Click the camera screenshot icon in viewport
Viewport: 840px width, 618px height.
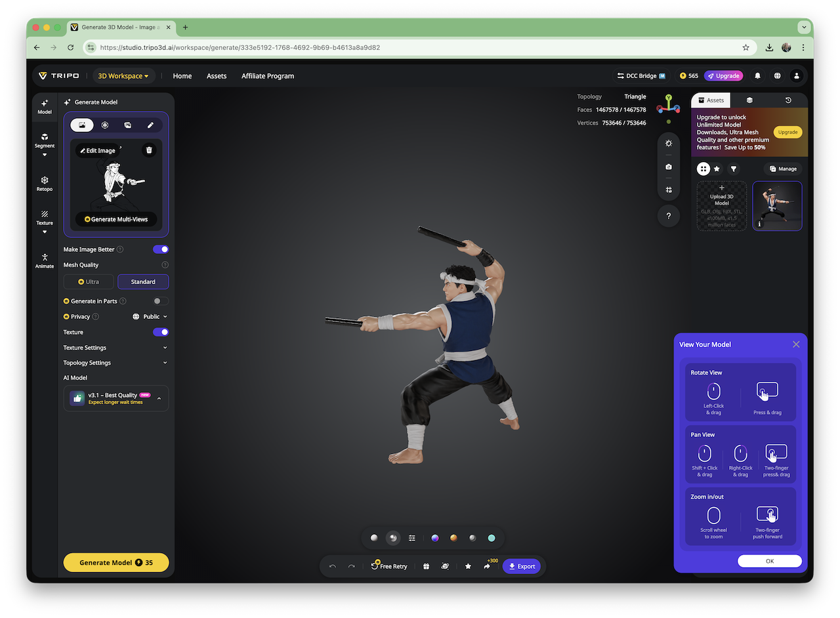668,167
